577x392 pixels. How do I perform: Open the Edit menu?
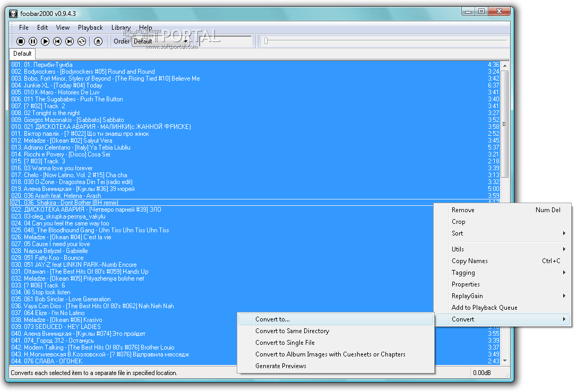coord(42,28)
